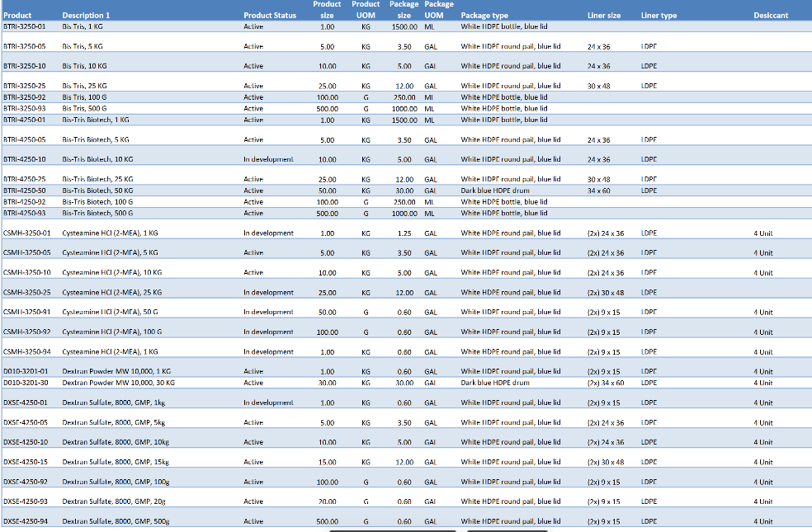Click 'Dextran Powder MW 10,000, 1 KG' cell
The height and width of the screenshot is (532, 812).
116,371
